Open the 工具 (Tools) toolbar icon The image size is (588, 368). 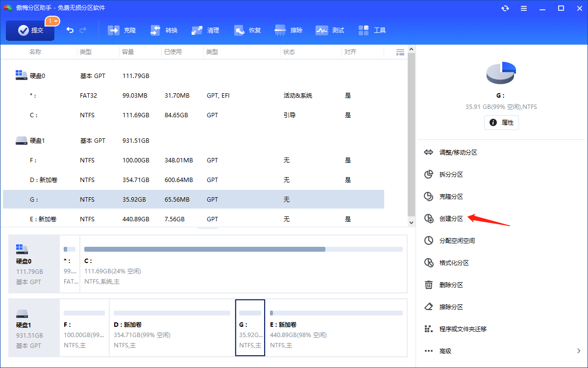pyautogui.click(x=372, y=30)
